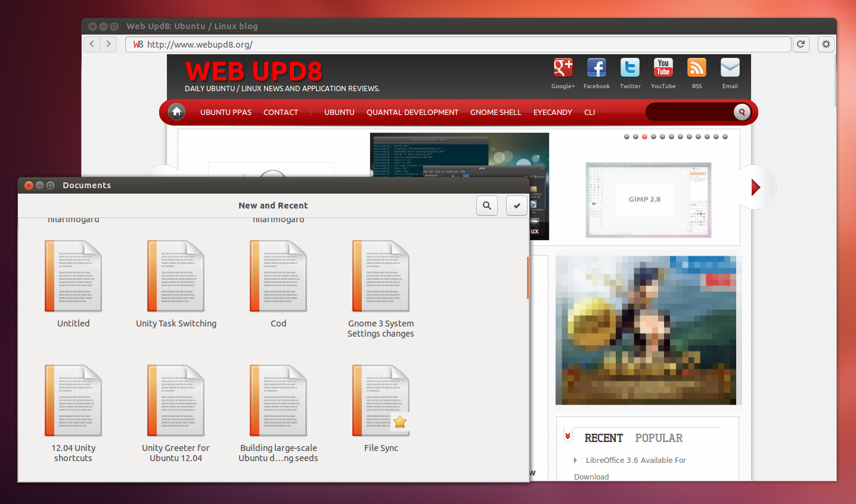Select the first slideshow pagination dot

[627, 136]
